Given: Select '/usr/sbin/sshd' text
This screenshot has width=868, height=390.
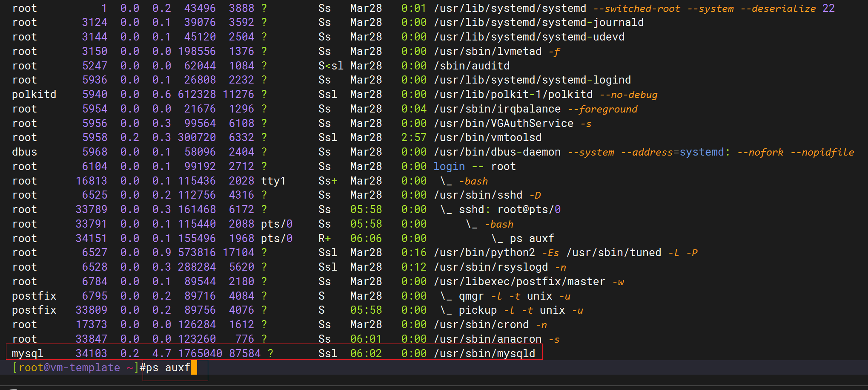Looking at the screenshot, I should 478,195.
